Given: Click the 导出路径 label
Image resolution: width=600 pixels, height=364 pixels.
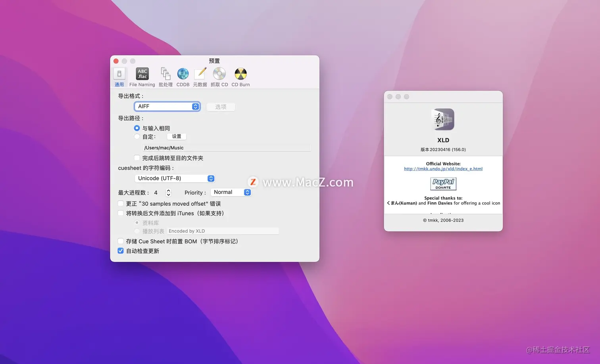Looking at the screenshot, I should point(131,118).
